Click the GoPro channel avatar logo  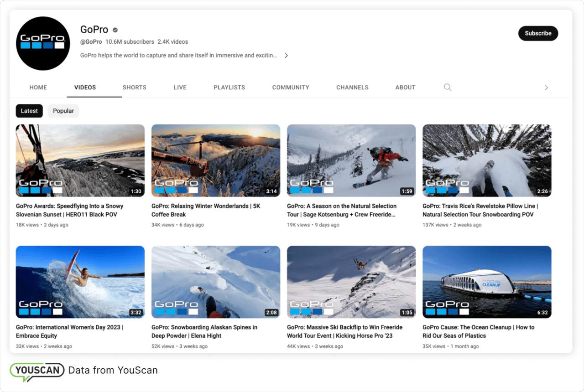pos(43,44)
